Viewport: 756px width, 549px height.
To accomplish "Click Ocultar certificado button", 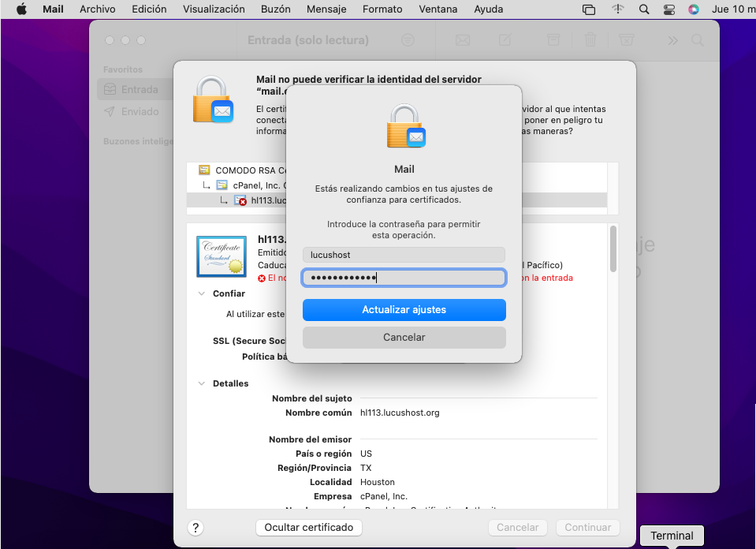I will click(308, 527).
